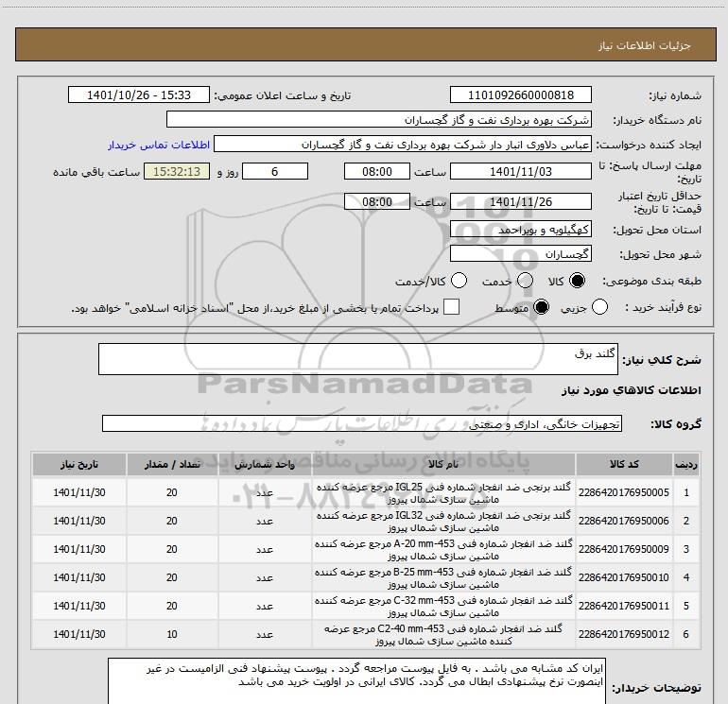Click item code 2286420176950006
Viewport: 728px width, 704px height.
tap(624, 522)
